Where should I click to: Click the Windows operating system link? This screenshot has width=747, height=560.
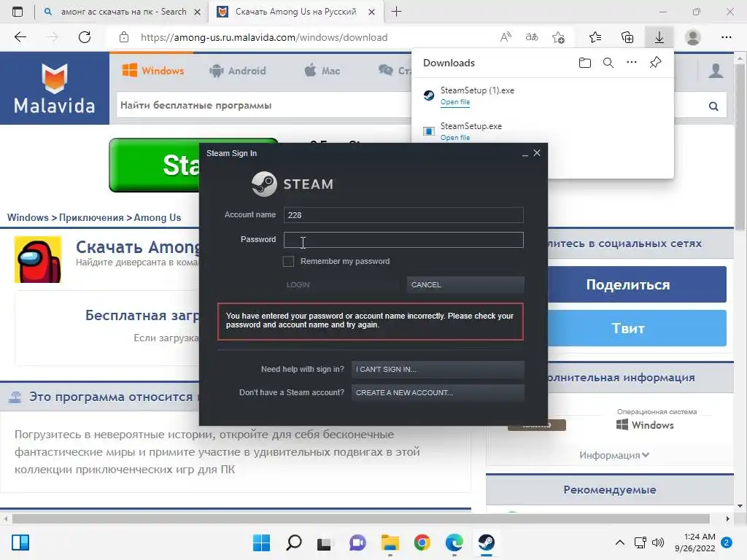pyautogui.click(x=646, y=425)
